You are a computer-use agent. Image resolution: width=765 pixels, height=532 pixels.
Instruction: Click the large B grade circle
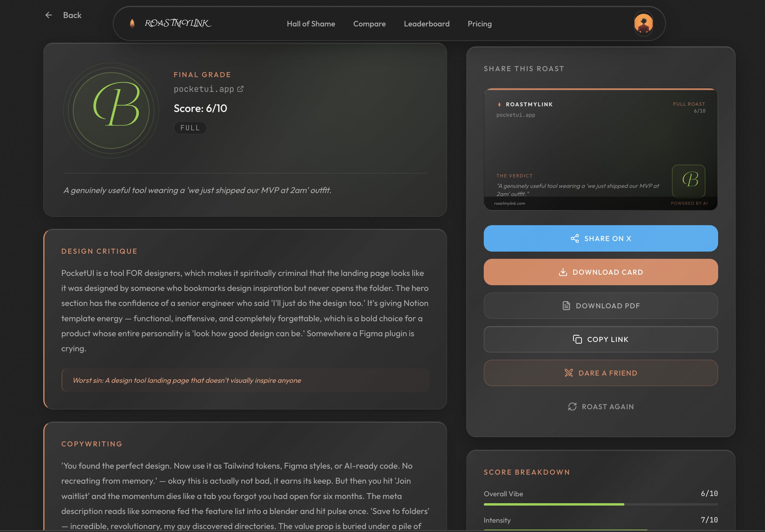(x=111, y=110)
